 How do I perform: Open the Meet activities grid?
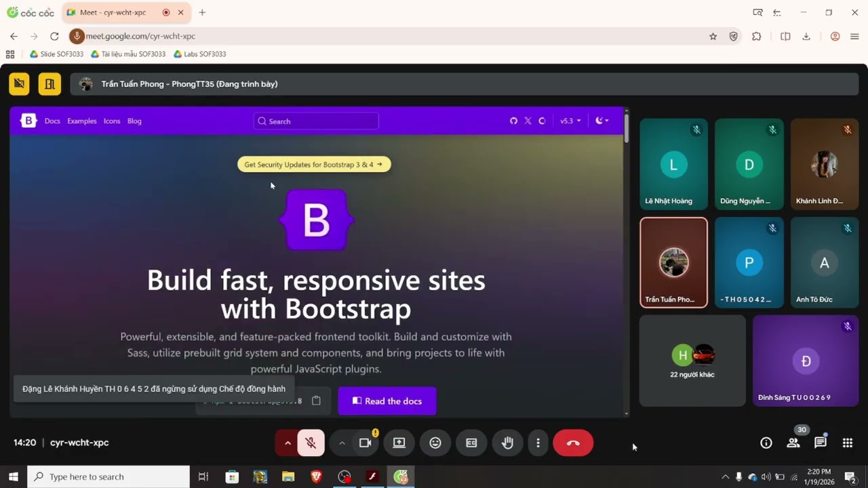848,443
